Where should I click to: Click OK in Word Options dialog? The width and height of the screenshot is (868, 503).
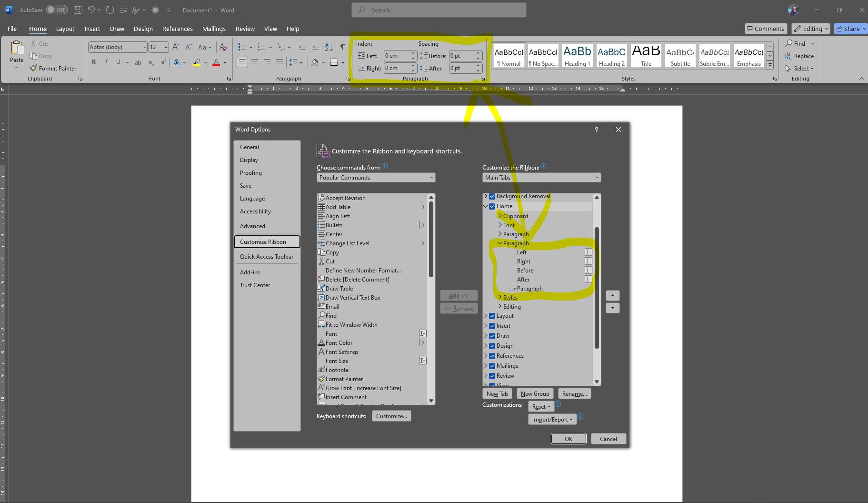pyautogui.click(x=569, y=439)
